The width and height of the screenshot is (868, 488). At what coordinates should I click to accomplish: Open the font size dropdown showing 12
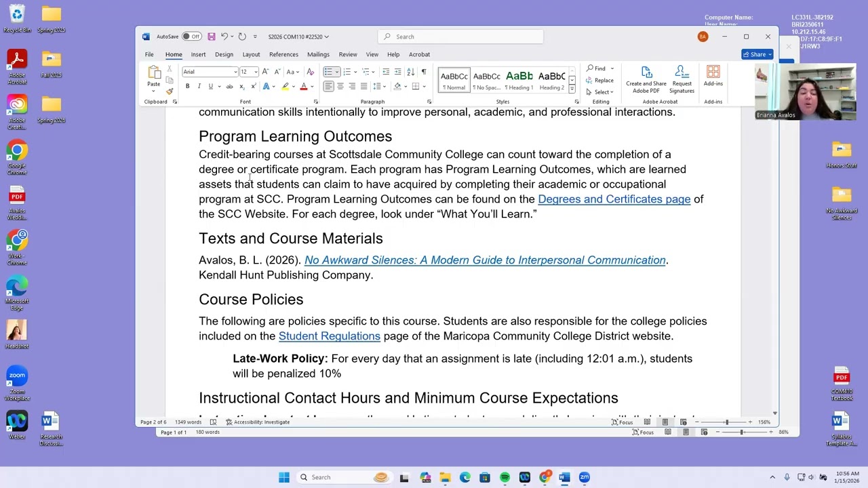click(256, 72)
